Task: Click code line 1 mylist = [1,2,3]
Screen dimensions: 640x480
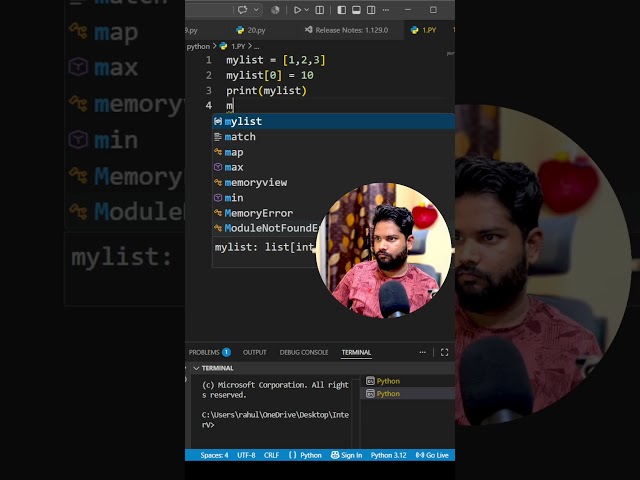Action: tap(276, 60)
